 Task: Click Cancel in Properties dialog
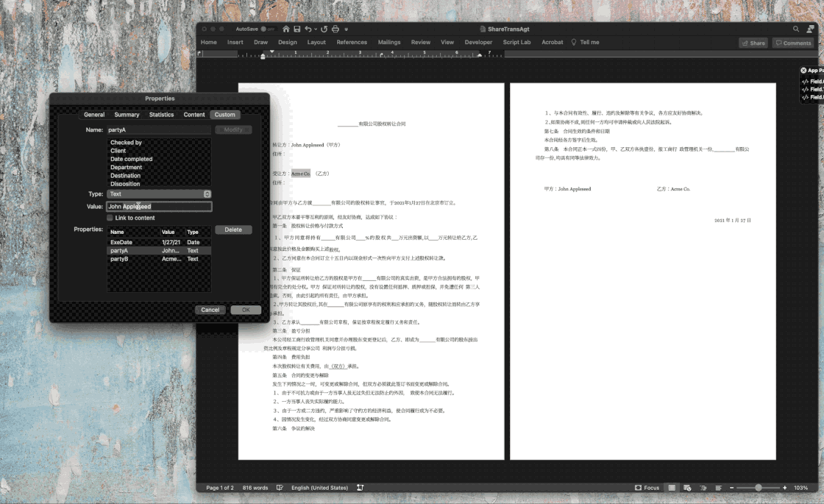click(210, 310)
